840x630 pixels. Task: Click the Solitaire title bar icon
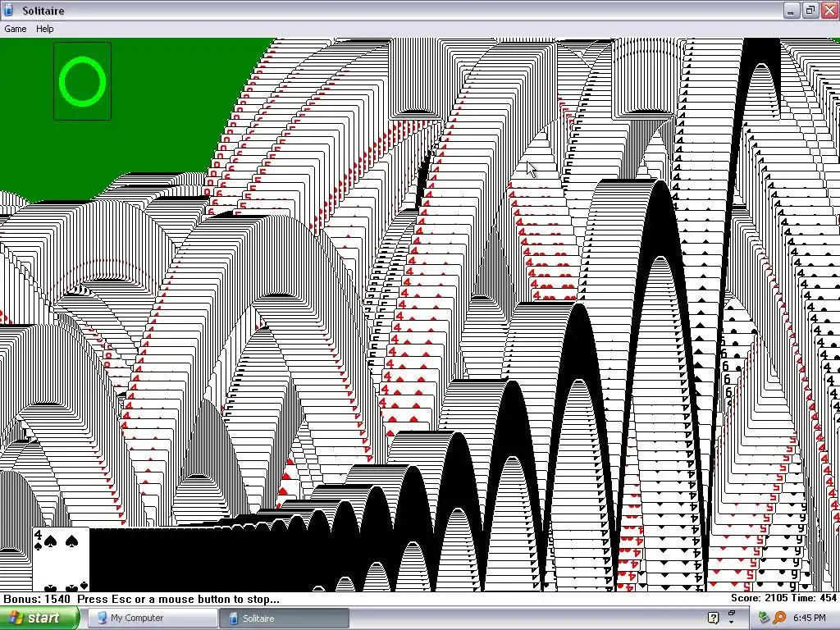pos(9,10)
